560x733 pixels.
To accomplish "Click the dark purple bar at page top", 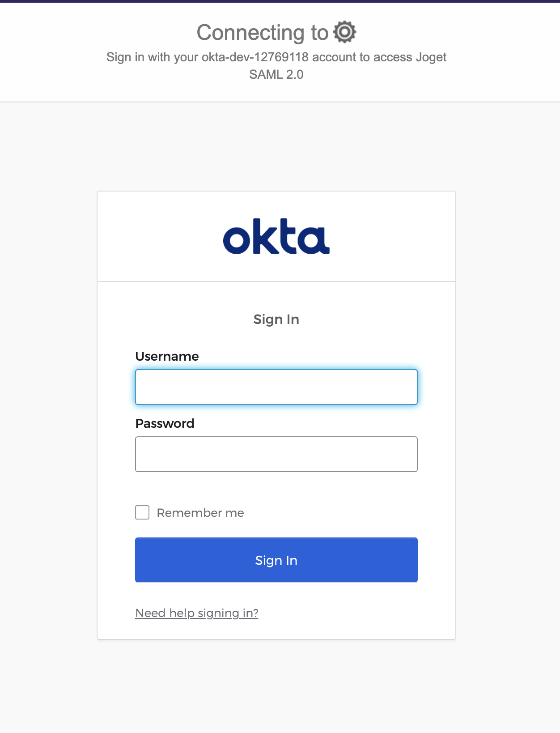I will pos(280,1).
